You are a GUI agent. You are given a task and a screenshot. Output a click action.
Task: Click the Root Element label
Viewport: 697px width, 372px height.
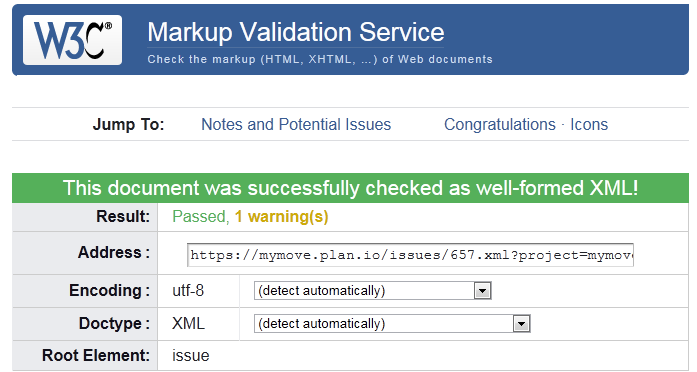pyautogui.click(x=96, y=356)
